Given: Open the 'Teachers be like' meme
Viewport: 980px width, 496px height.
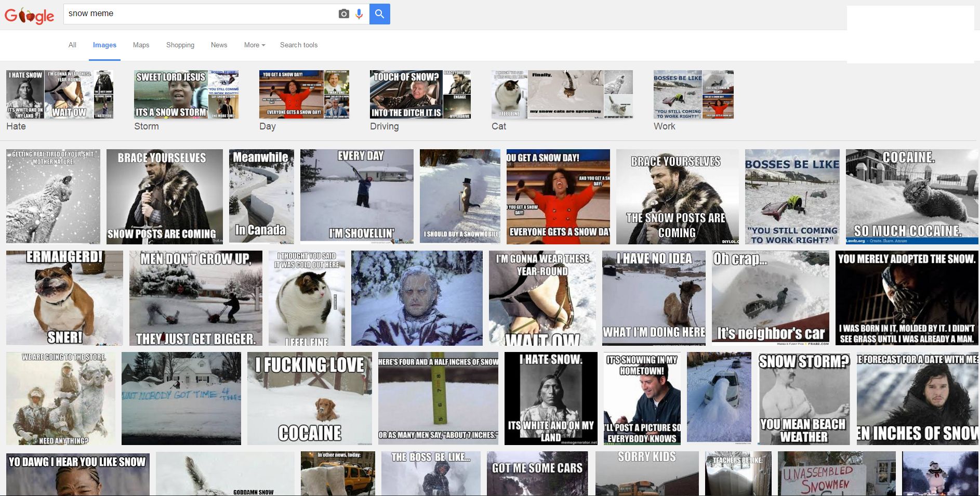Looking at the screenshot, I should tap(738, 474).
